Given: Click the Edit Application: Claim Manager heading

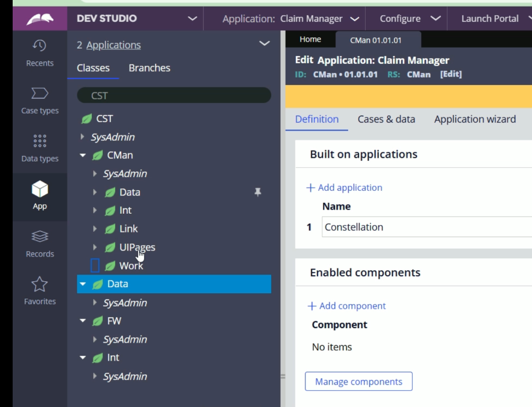Looking at the screenshot, I should pos(372,60).
